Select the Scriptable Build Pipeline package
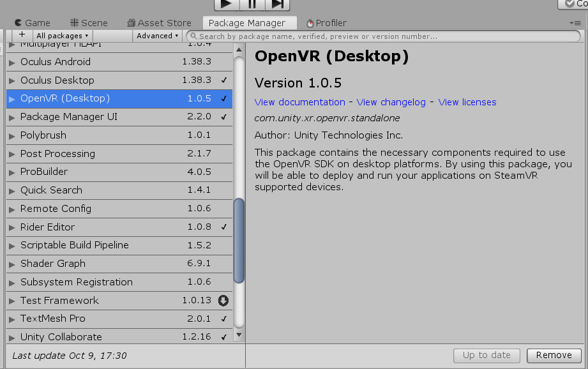This screenshot has width=588, height=369. (x=119, y=246)
